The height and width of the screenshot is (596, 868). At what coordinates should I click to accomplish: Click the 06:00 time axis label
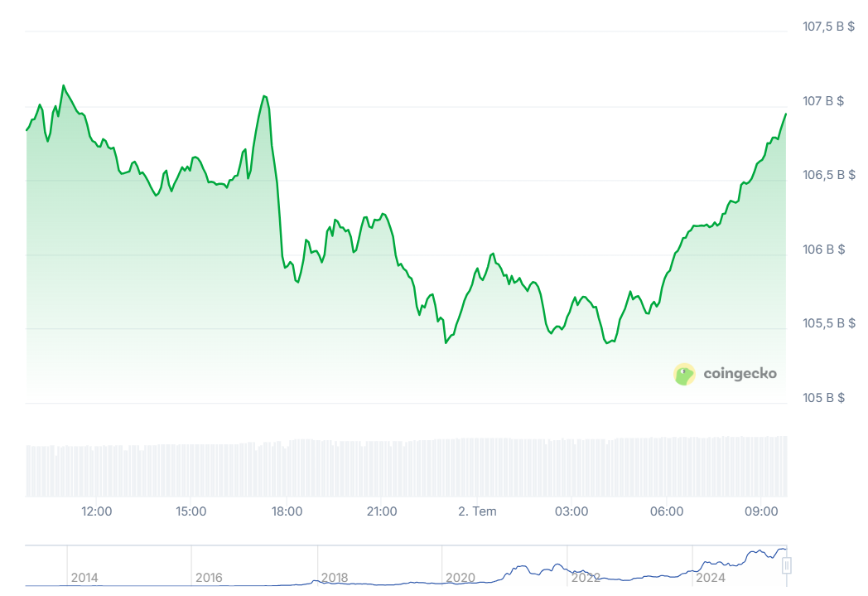pyautogui.click(x=667, y=511)
